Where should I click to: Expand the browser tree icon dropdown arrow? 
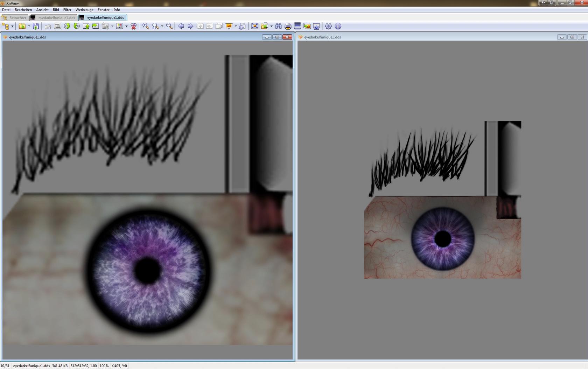coord(12,26)
